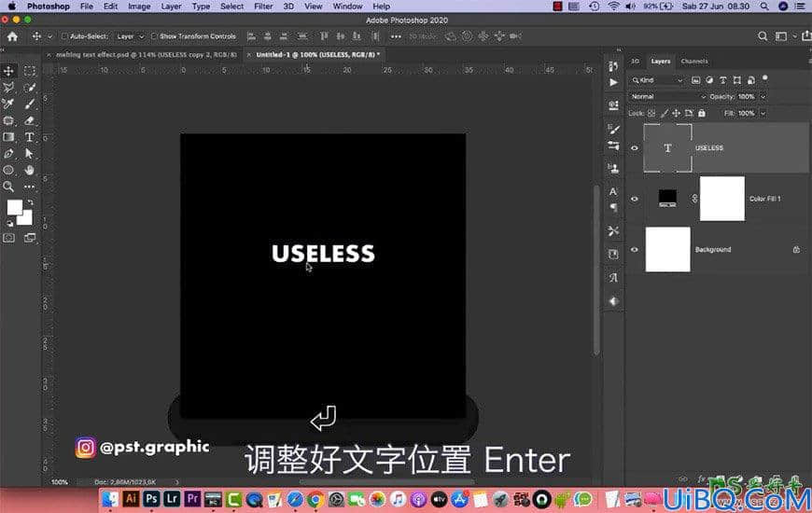Open the File menu
This screenshot has width=812, height=513.
[x=87, y=7]
